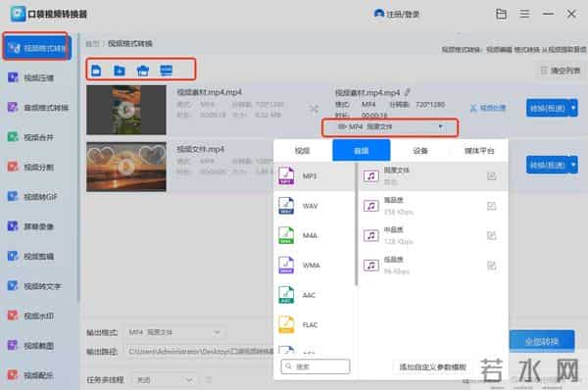Click the 注册/登录 link
The height and width of the screenshot is (390, 588).
(x=403, y=15)
